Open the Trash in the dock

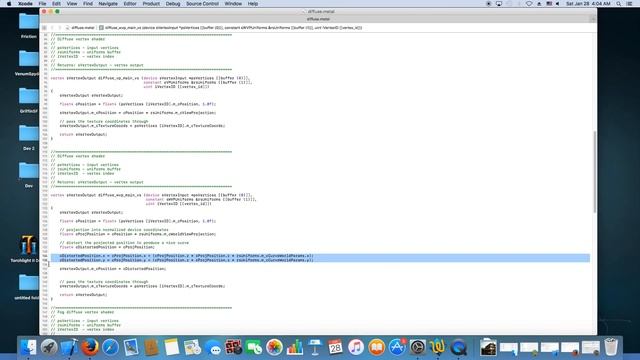[x=611, y=347]
